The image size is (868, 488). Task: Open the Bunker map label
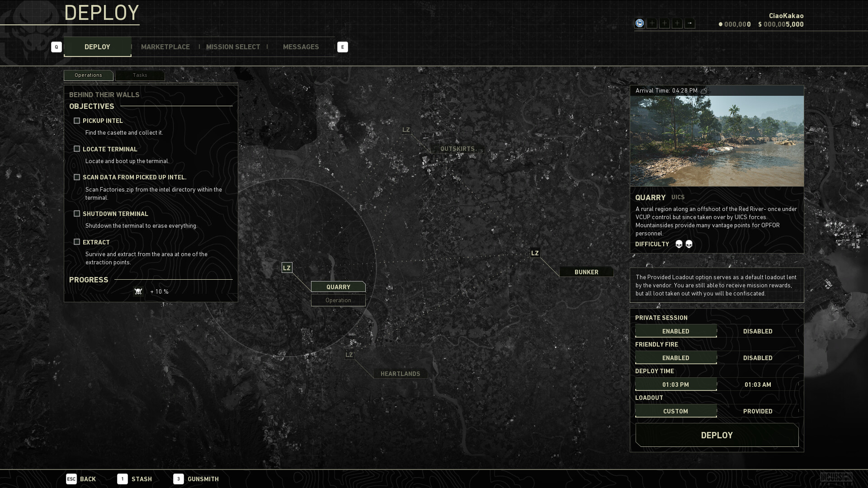[586, 272]
